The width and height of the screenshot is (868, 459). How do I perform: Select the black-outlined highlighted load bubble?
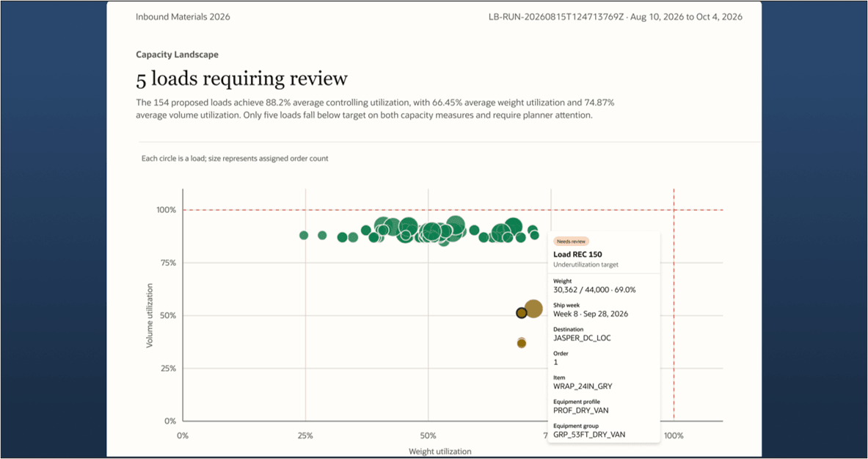(x=522, y=313)
